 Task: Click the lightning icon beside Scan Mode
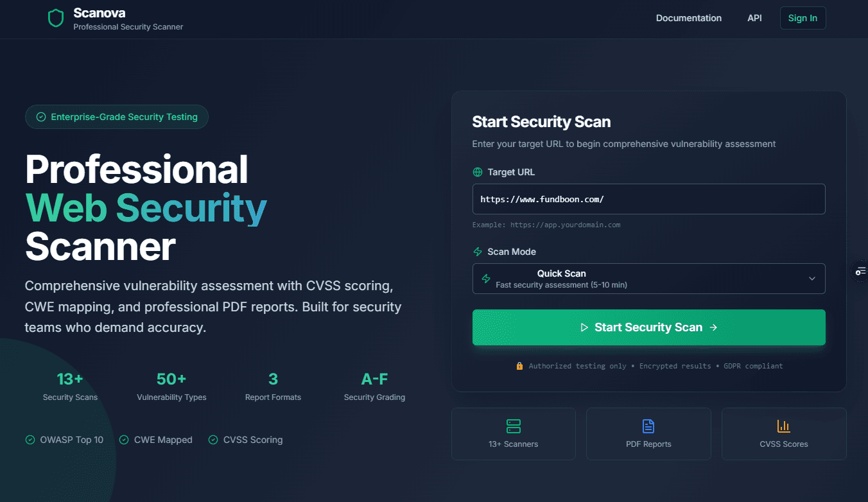[x=477, y=252]
